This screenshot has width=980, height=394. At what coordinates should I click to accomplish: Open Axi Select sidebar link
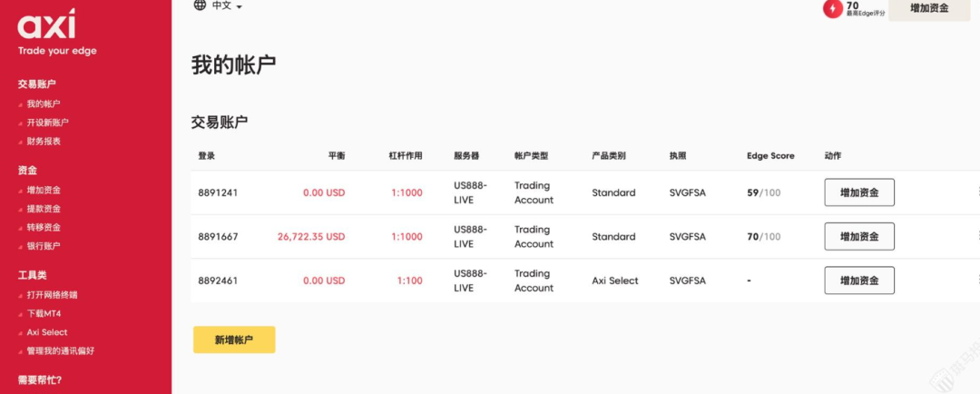47,332
